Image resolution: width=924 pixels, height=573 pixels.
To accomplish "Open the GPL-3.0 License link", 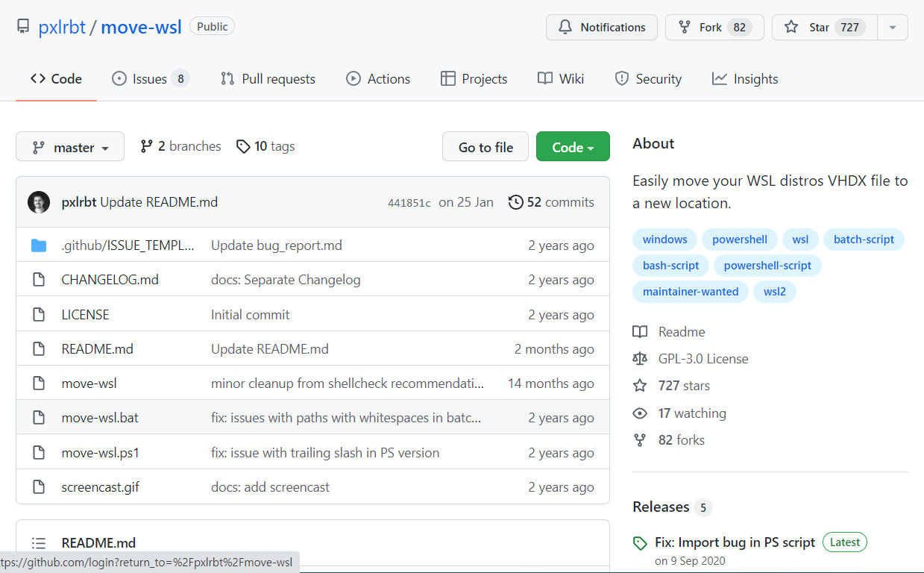I will [703, 359].
